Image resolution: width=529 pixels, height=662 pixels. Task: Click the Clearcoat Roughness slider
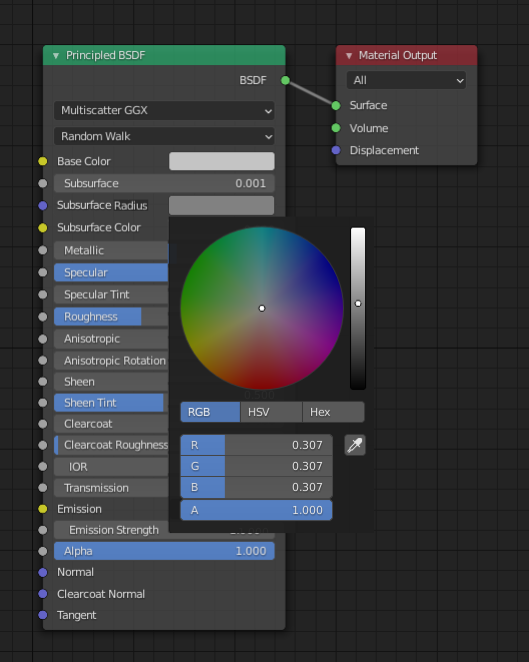click(111, 445)
